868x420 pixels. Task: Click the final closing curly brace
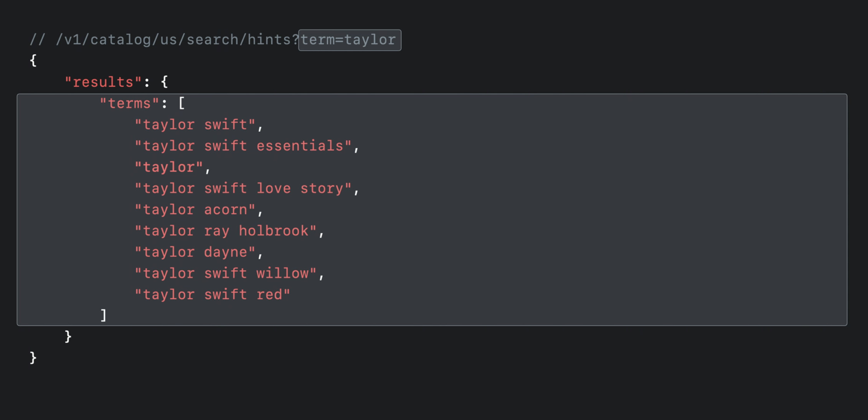click(33, 358)
